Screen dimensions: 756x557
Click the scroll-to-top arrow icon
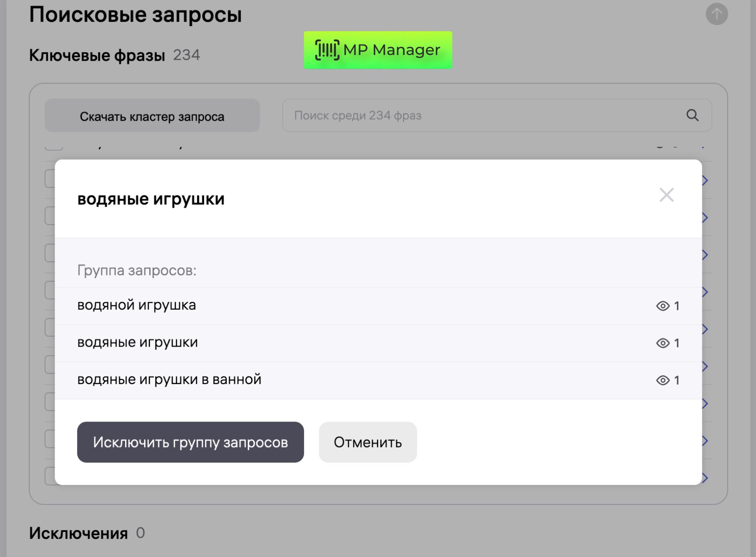[x=717, y=14]
